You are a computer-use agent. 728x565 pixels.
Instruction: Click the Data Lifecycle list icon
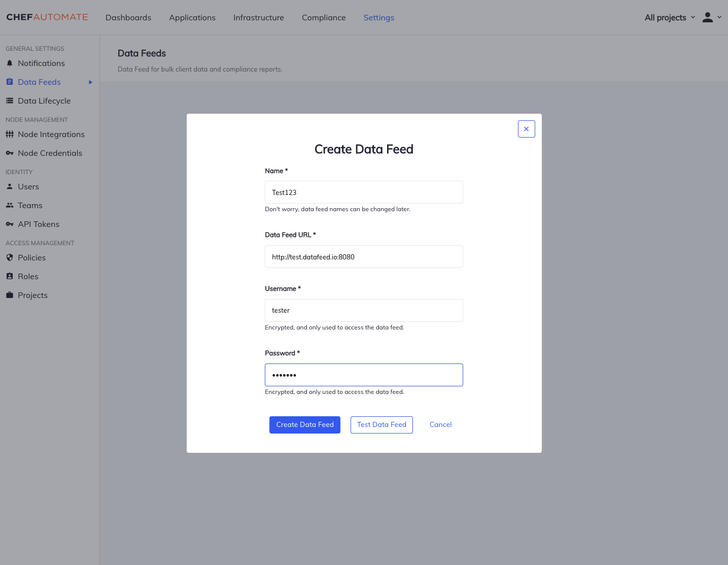click(10, 101)
